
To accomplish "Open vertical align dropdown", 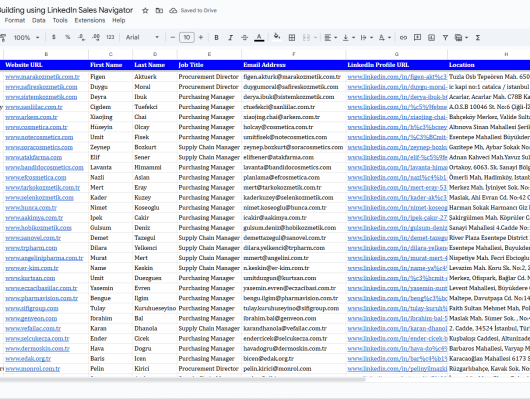I will 348,38.
